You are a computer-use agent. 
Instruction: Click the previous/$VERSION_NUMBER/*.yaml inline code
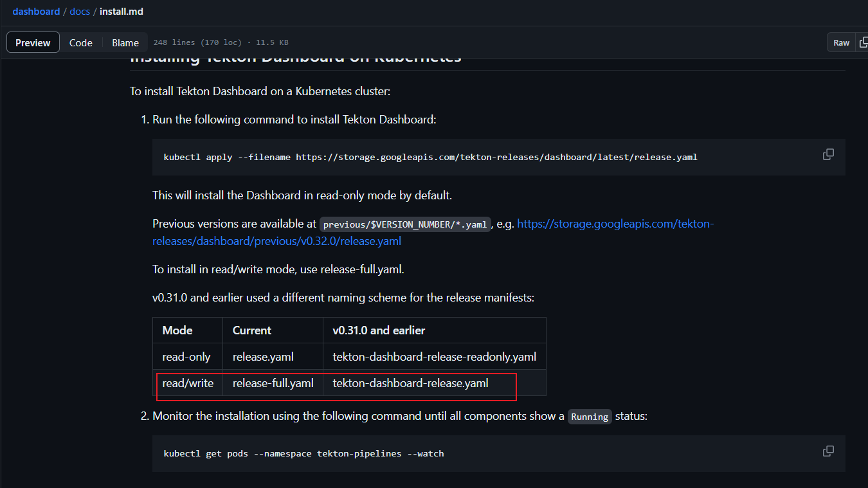pos(405,224)
